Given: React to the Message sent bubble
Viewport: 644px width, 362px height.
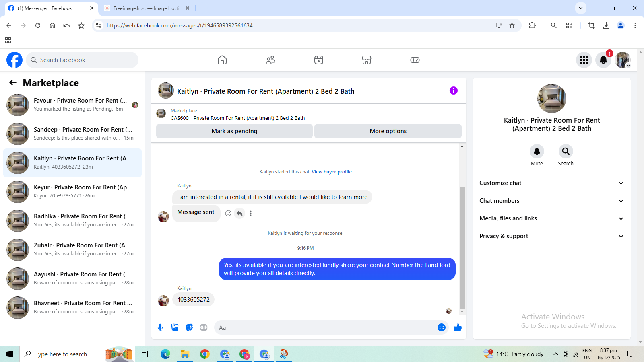Looking at the screenshot, I should coord(228,213).
